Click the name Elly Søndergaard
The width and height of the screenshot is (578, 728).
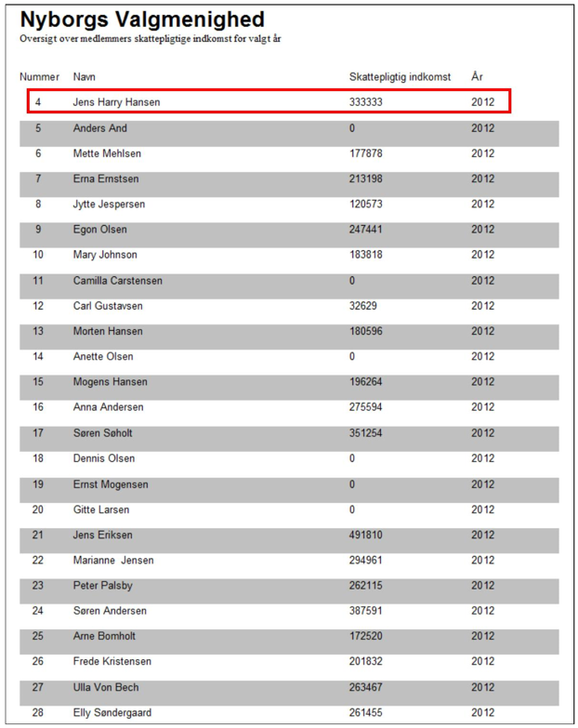[x=112, y=713]
